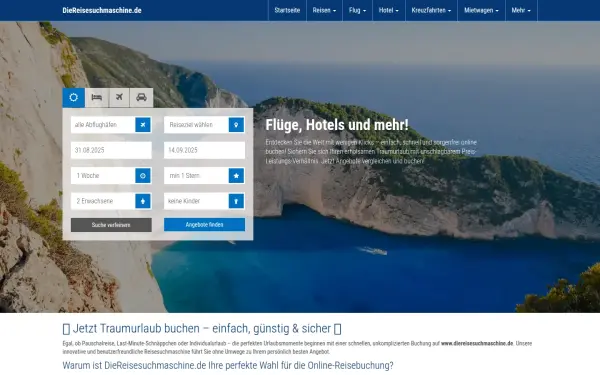Image resolution: width=600 pixels, height=375 pixels.
Task: Expand the Flug menu
Action: (357, 10)
